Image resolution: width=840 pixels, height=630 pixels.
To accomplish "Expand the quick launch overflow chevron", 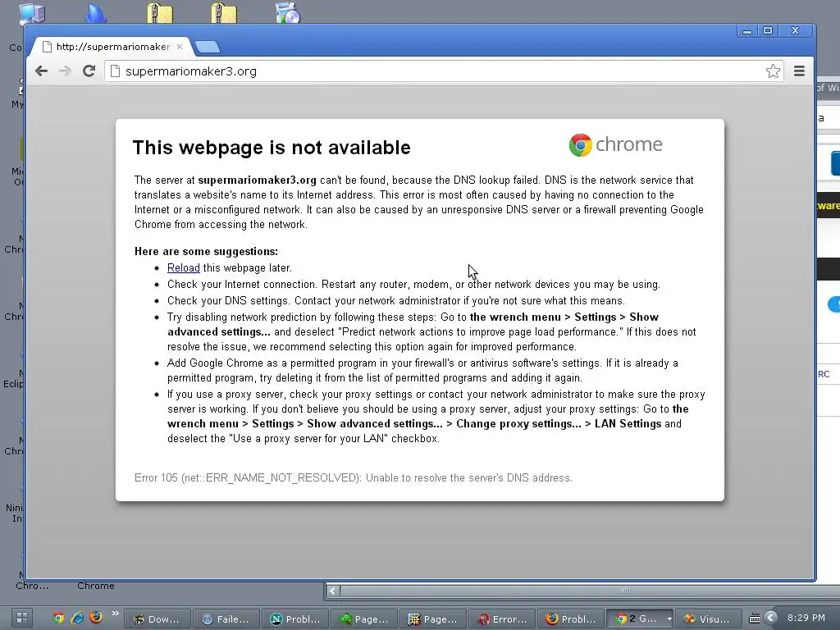I will (x=115, y=614).
